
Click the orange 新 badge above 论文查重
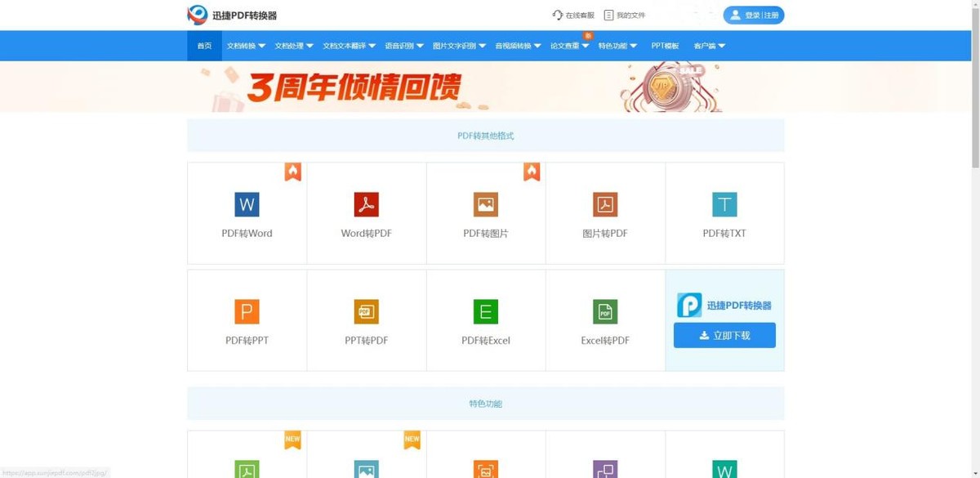[x=587, y=36]
